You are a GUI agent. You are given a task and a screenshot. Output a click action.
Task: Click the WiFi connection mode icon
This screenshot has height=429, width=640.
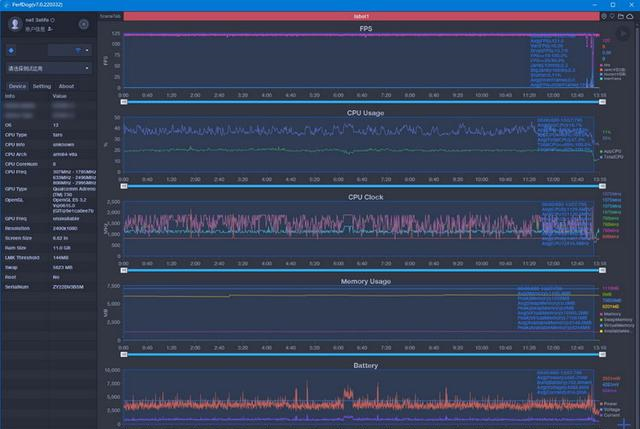(x=78, y=51)
